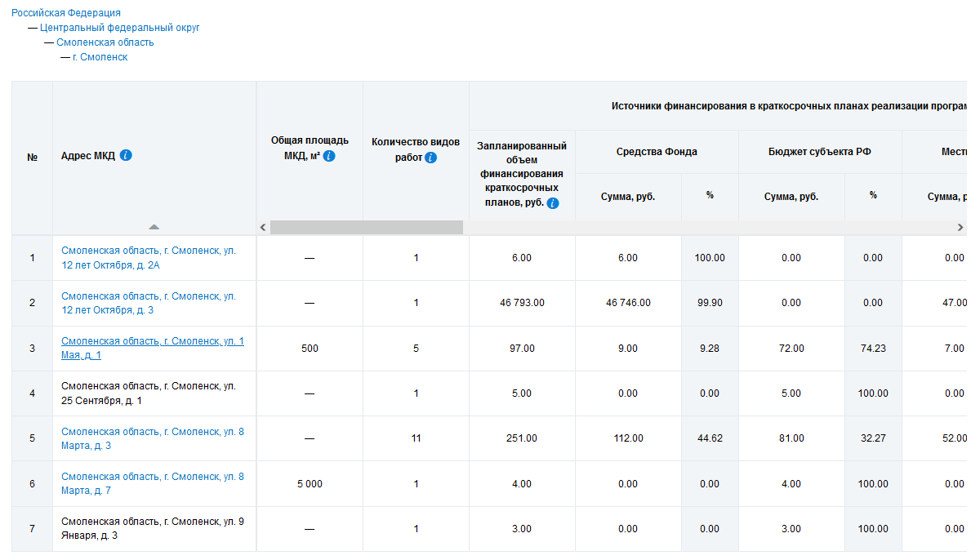Sort ascending by Адрес МКД arrow
980x560 pixels.
pyautogui.click(x=154, y=227)
